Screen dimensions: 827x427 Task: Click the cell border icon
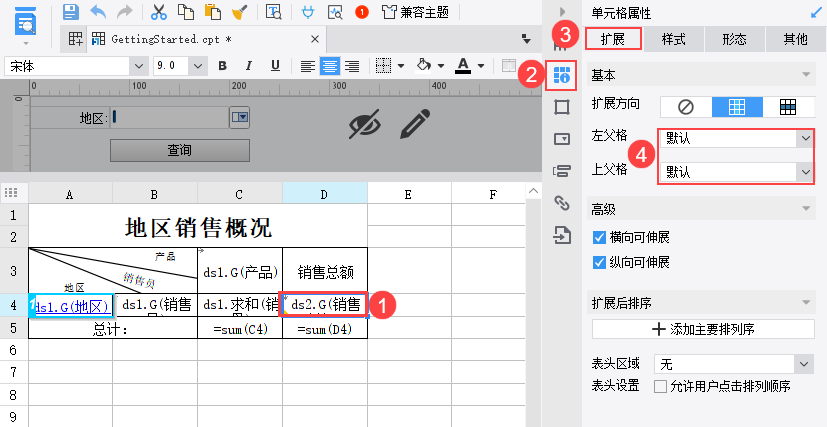tap(383, 66)
